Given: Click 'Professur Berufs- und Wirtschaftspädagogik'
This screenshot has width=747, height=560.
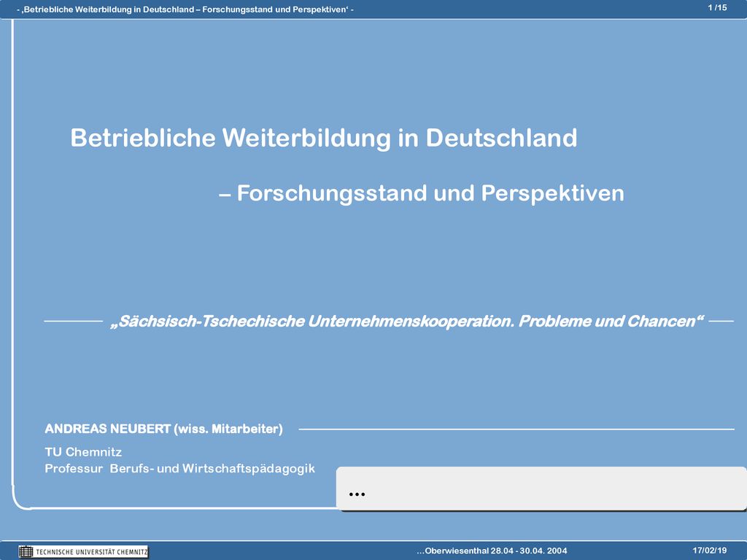Looking at the screenshot, I should 180,469.
